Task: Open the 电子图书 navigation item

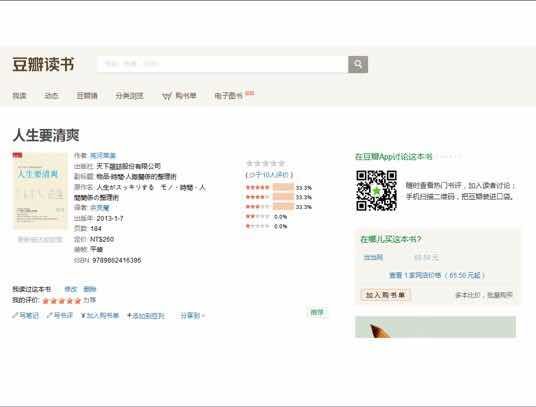Action: (x=228, y=96)
